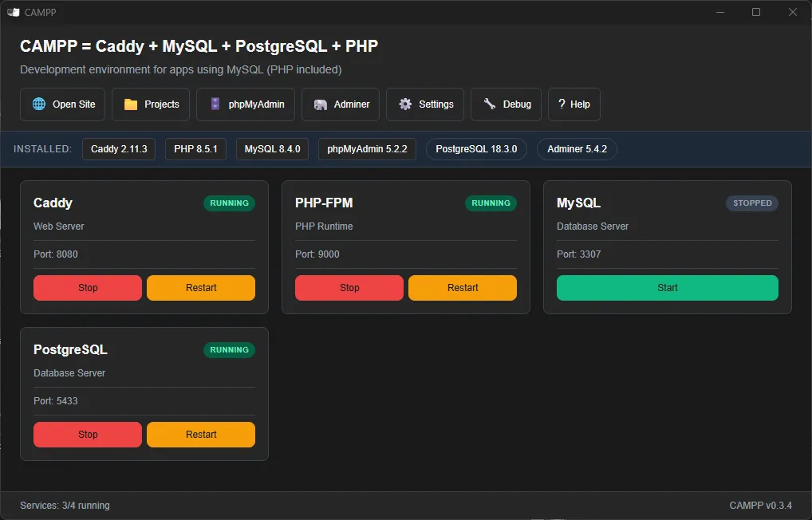The height and width of the screenshot is (520, 812).
Task: Maximize the CAMPP window
Action: 756,12
